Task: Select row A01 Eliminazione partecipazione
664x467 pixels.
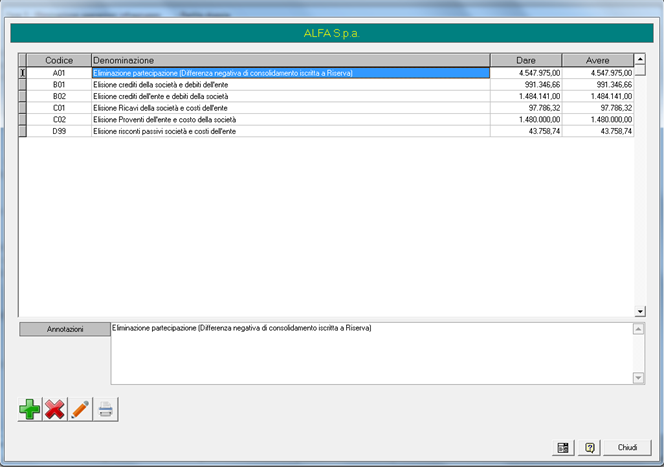Action: click(290, 73)
